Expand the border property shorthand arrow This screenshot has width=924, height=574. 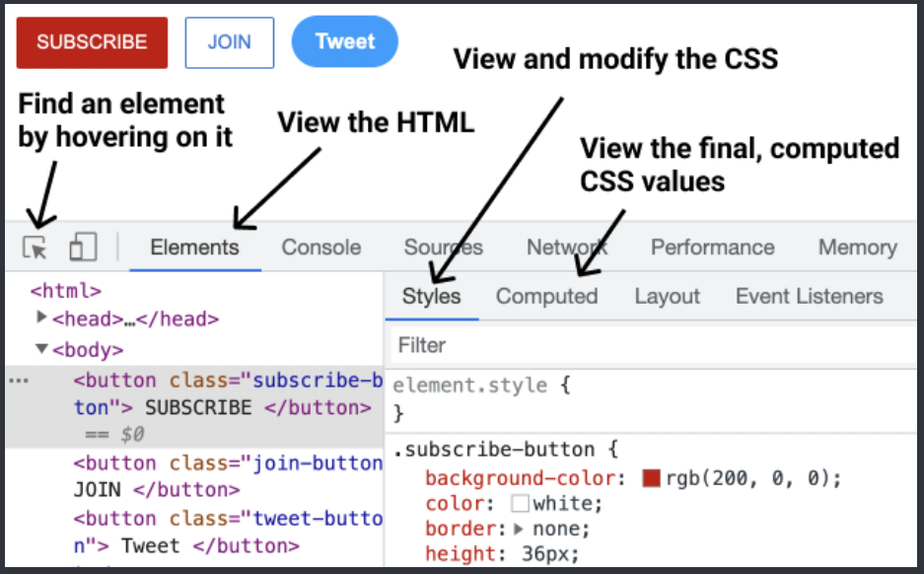[x=519, y=529]
